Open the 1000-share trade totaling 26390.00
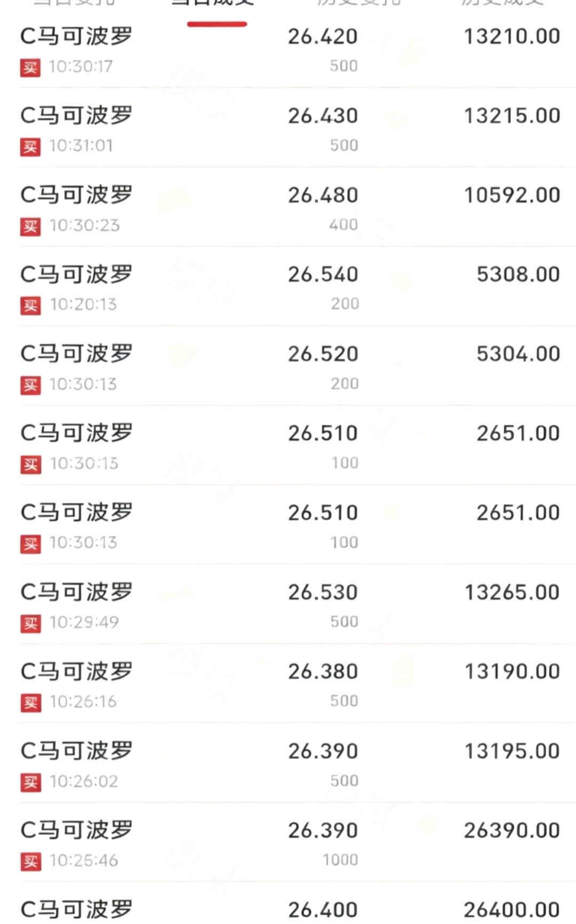This screenshot has width=576, height=924. (x=288, y=842)
